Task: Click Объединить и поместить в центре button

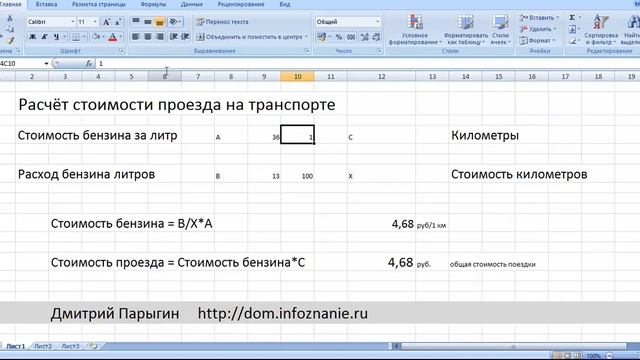Action: point(249,37)
